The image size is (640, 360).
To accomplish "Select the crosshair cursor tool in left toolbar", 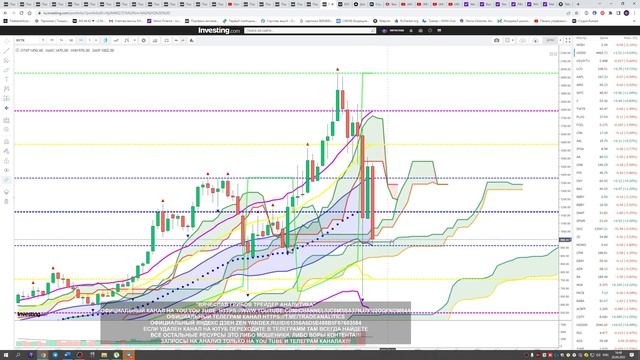I will (6, 41).
